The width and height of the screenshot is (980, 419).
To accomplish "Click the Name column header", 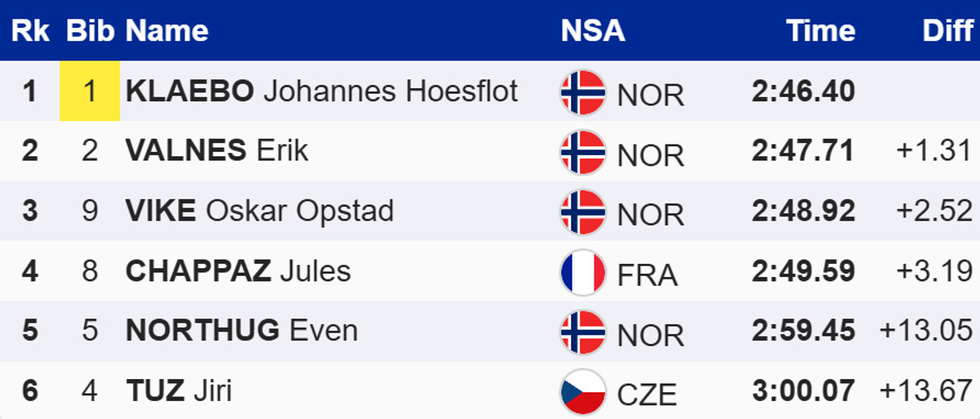I will coord(167,31).
